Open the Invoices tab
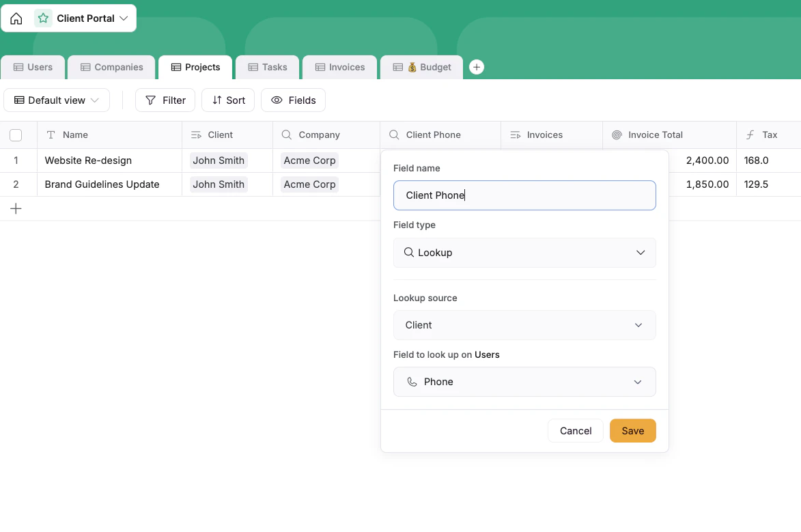This screenshot has width=801, height=532. [339, 67]
